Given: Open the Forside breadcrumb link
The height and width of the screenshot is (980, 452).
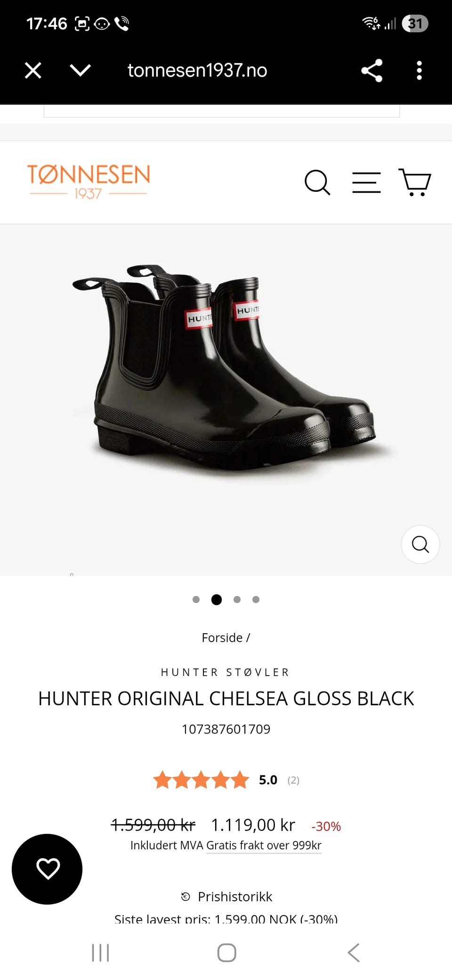Looking at the screenshot, I should pyautogui.click(x=222, y=637).
